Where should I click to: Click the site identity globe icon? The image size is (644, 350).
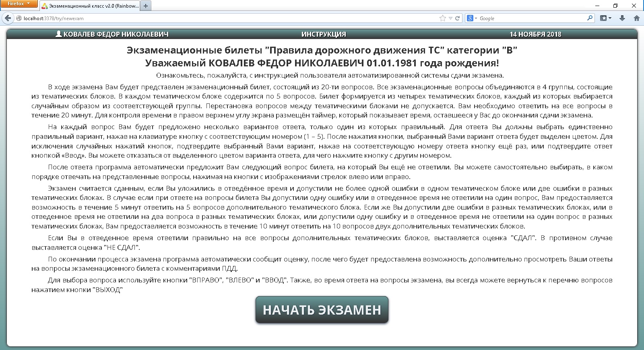[19, 18]
